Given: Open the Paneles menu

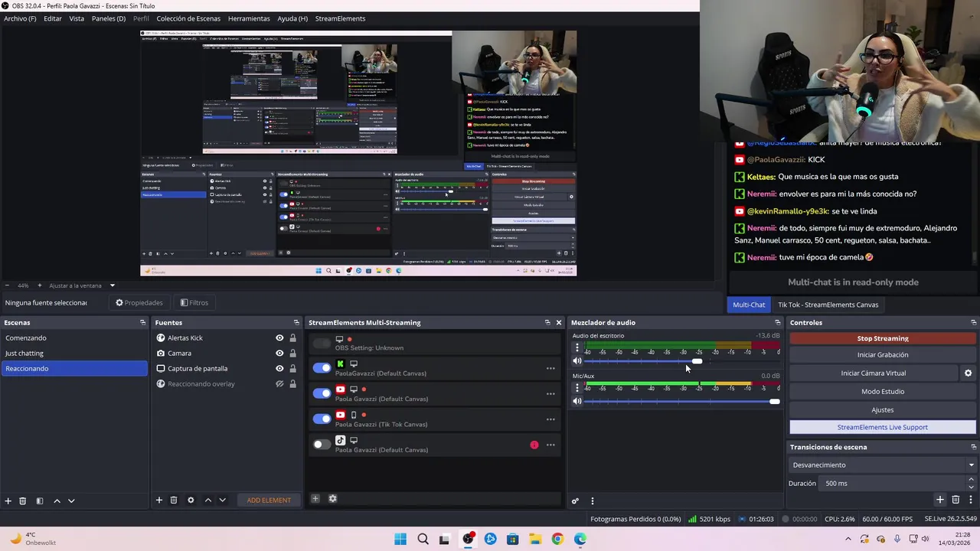Looking at the screenshot, I should click(x=109, y=18).
